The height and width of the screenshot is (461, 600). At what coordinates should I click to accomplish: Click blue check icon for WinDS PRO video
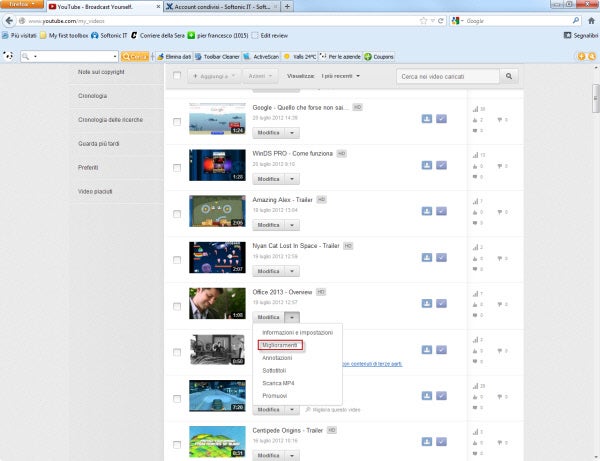[x=441, y=165]
